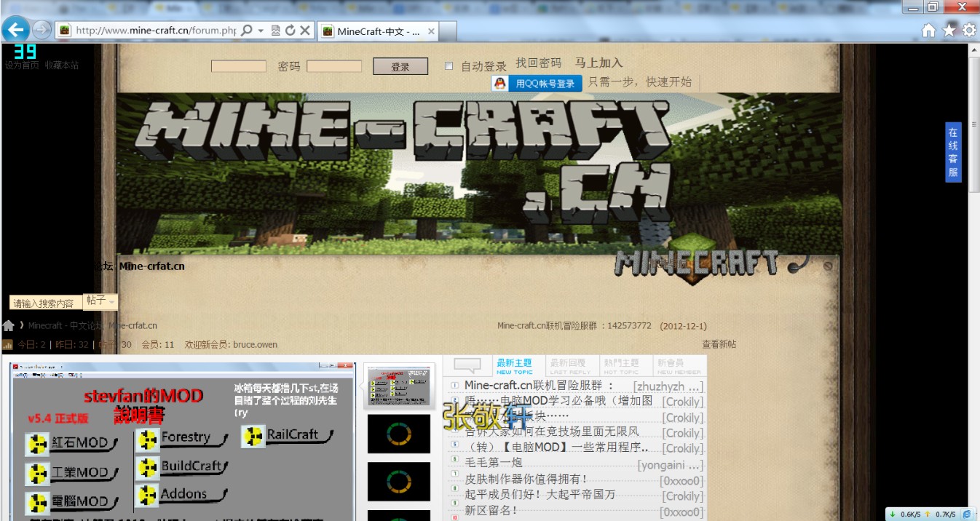
Task: Open a new blank tab
Action: [448, 31]
